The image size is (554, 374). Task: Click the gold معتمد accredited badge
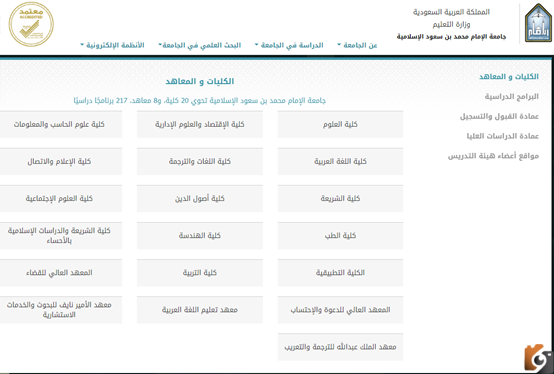[x=31, y=24]
